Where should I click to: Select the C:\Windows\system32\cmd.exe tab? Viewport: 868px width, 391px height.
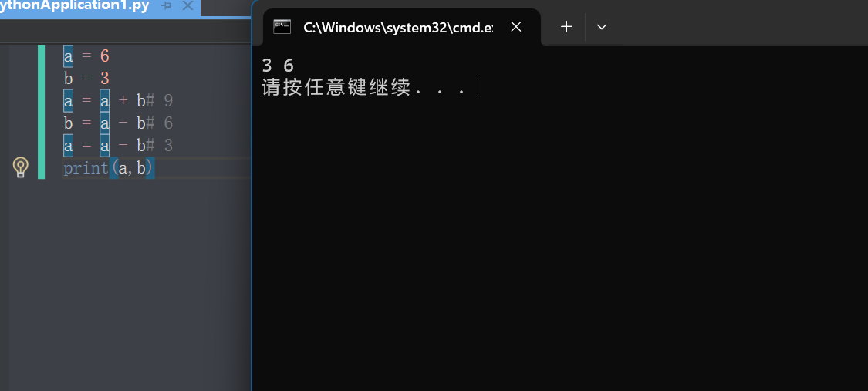point(398,27)
